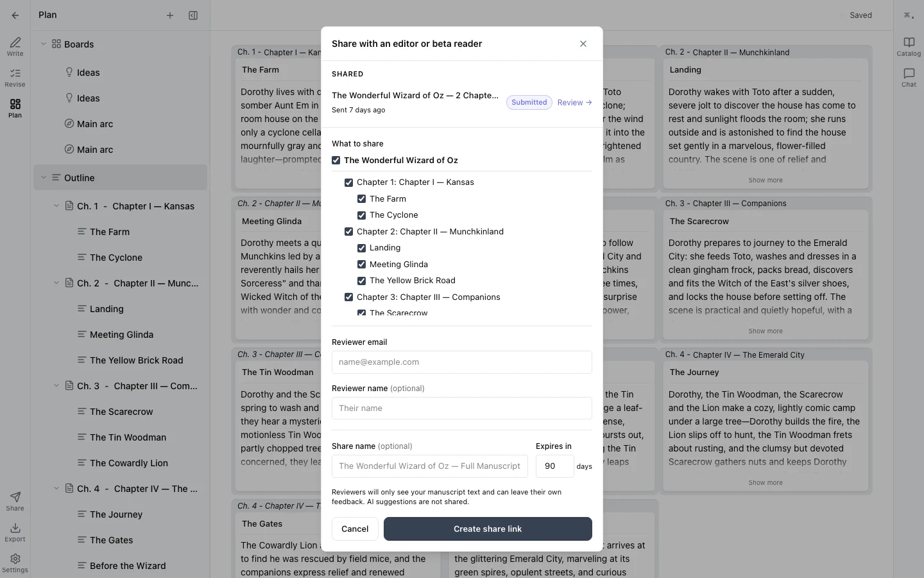Collapse the Outline section
Screen dimensions: 924x578
(x=44, y=178)
